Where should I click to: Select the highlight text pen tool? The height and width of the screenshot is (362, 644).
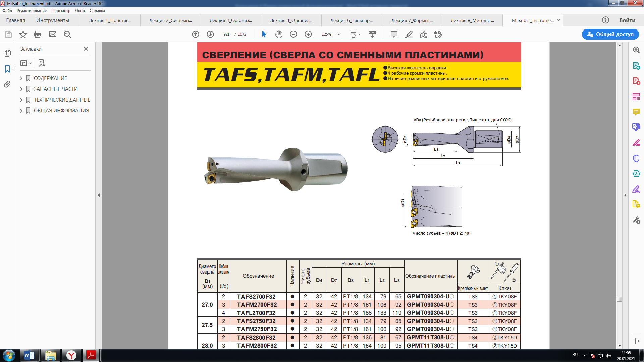(409, 34)
